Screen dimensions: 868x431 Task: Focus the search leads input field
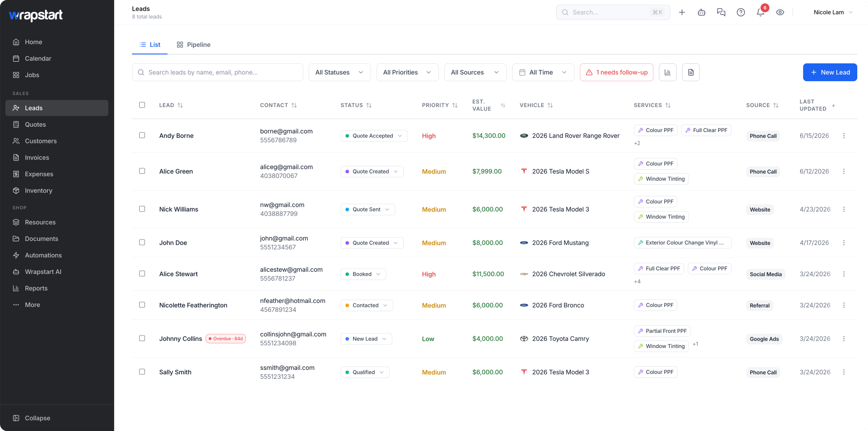click(218, 72)
